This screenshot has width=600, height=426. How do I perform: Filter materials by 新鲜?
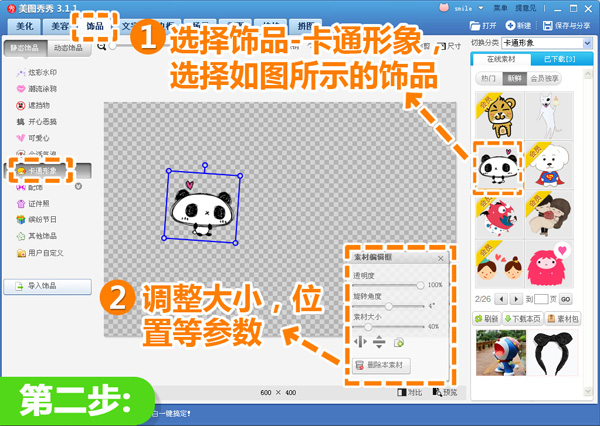tap(515, 78)
